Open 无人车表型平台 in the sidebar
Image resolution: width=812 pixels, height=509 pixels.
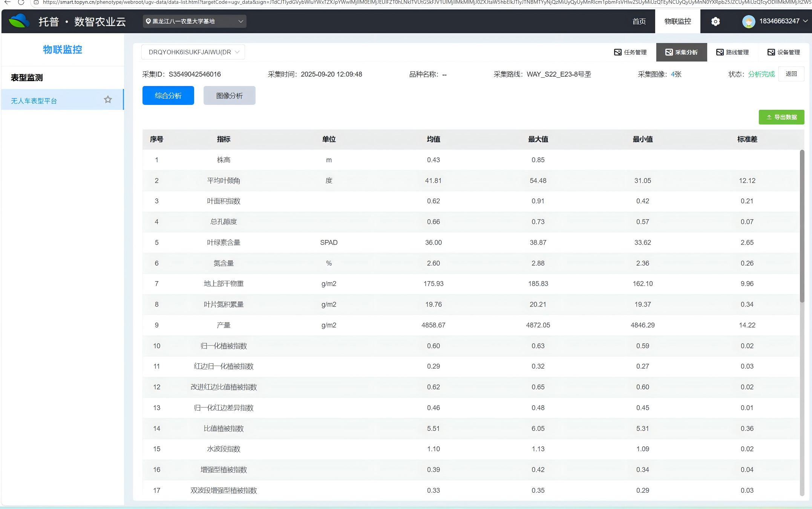34,101
